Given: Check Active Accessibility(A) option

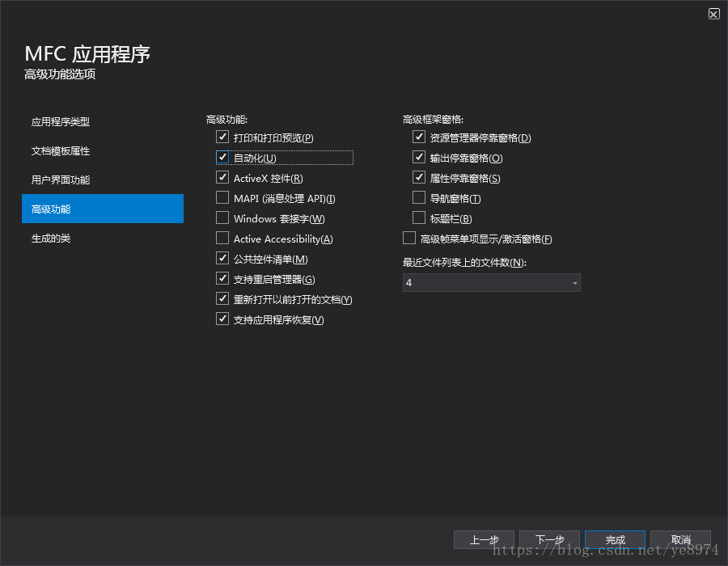Looking at the screenshot, I should click(222, 238).
